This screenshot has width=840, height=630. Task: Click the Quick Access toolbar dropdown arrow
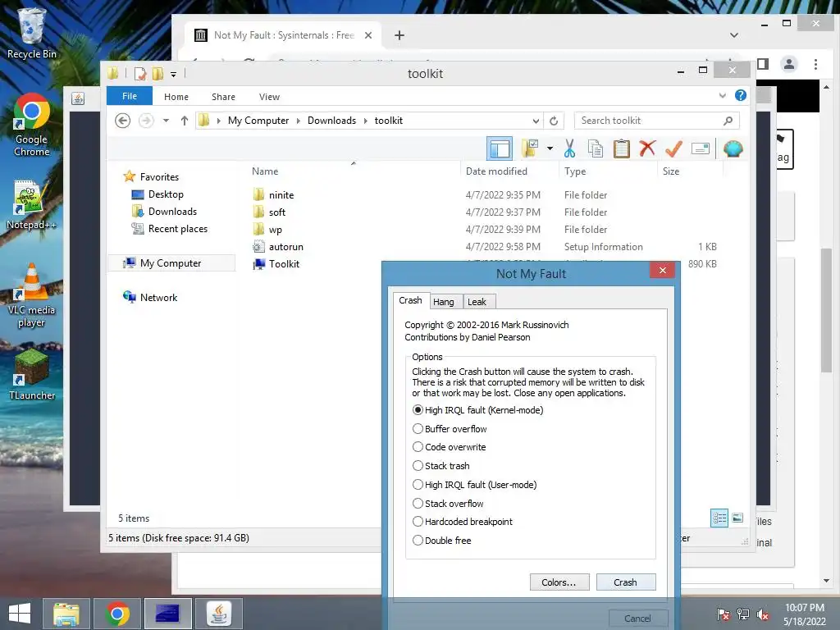coord(174,74)
